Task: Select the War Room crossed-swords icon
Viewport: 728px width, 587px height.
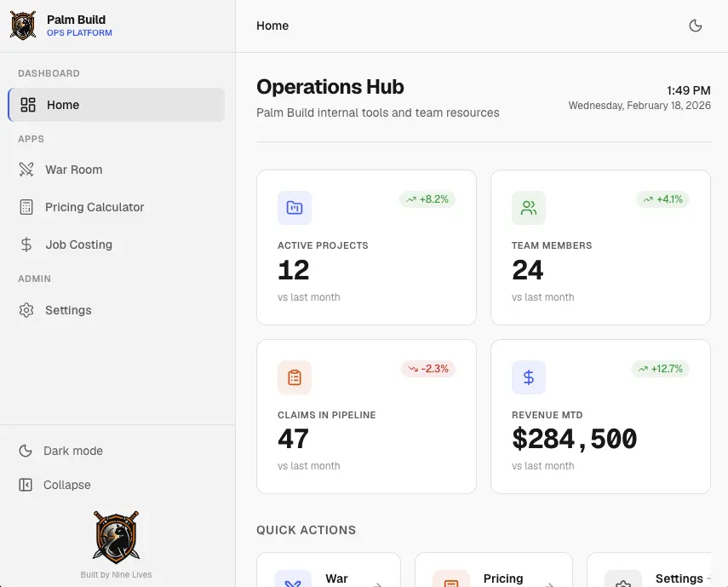Action: 26,169
